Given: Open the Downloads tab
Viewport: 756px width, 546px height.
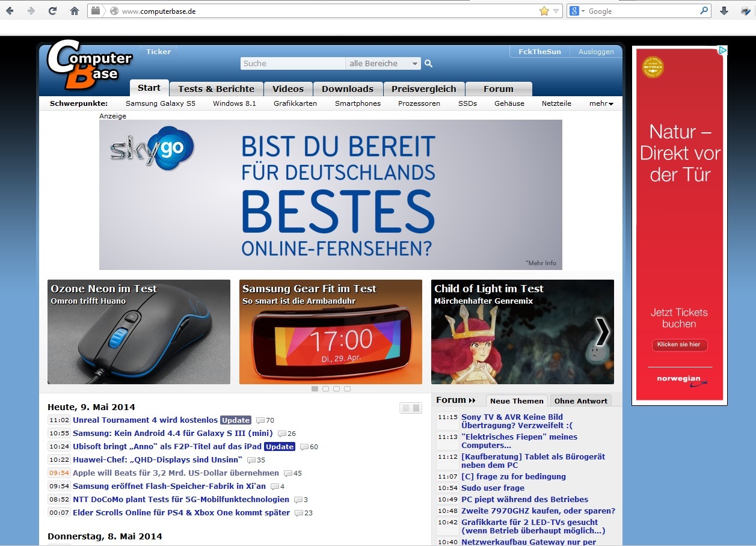Looking at the screenshot, I should tap(348, 88).
